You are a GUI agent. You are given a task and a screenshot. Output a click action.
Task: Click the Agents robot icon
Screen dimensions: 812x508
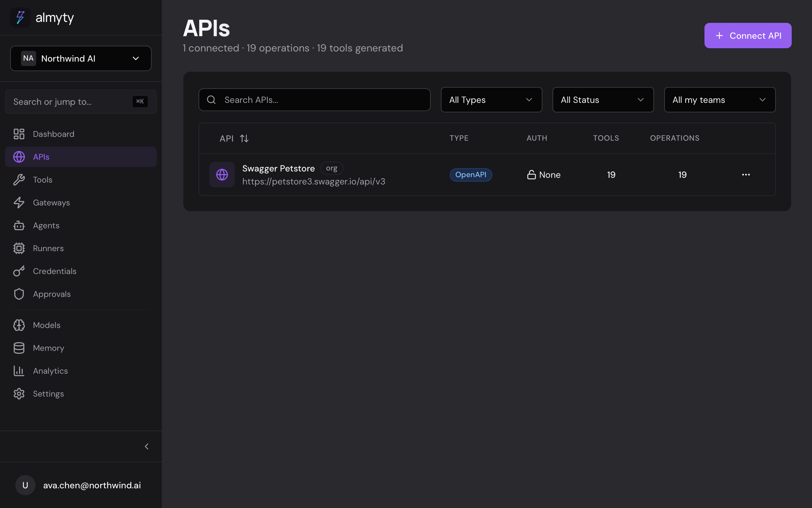click(x=19, y=225)
